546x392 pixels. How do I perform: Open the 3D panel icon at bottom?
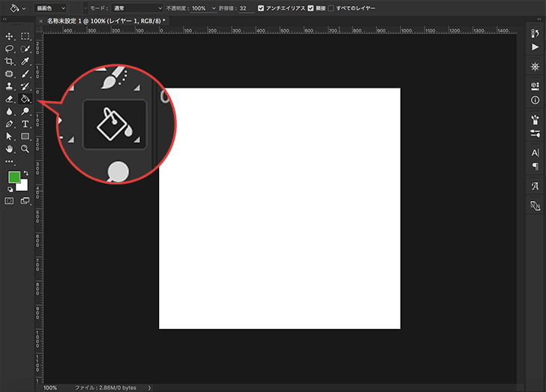535,206
